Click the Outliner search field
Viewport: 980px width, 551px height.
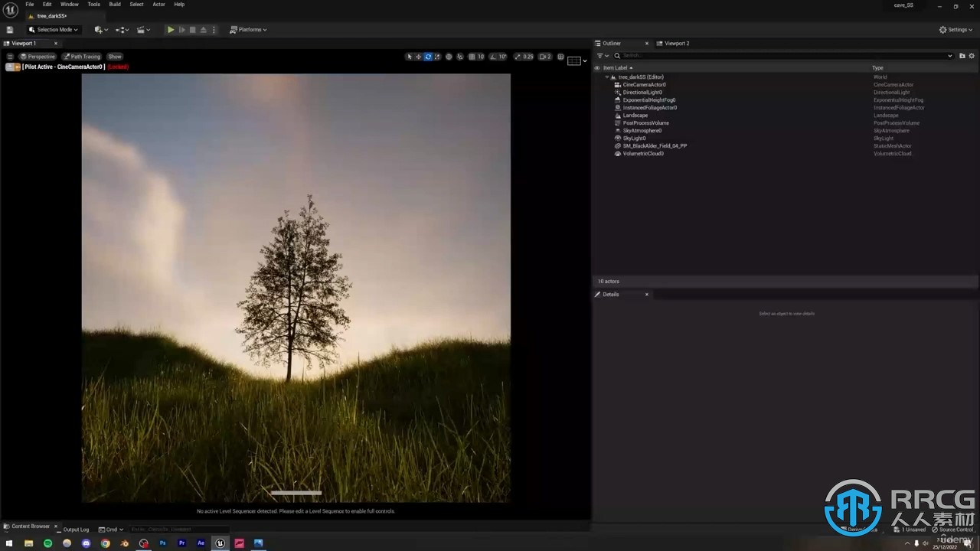click(x=783, y=56)
